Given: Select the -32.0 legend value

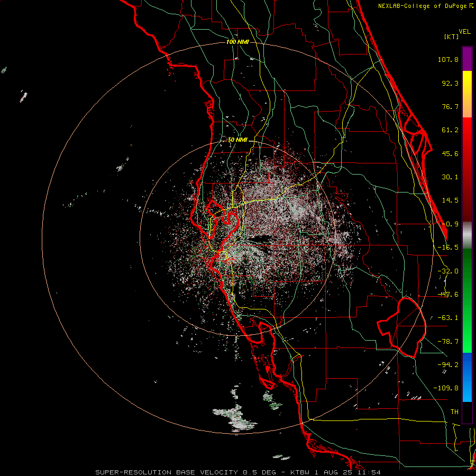Looking at the screenshot, I should [x=448, y=271].
